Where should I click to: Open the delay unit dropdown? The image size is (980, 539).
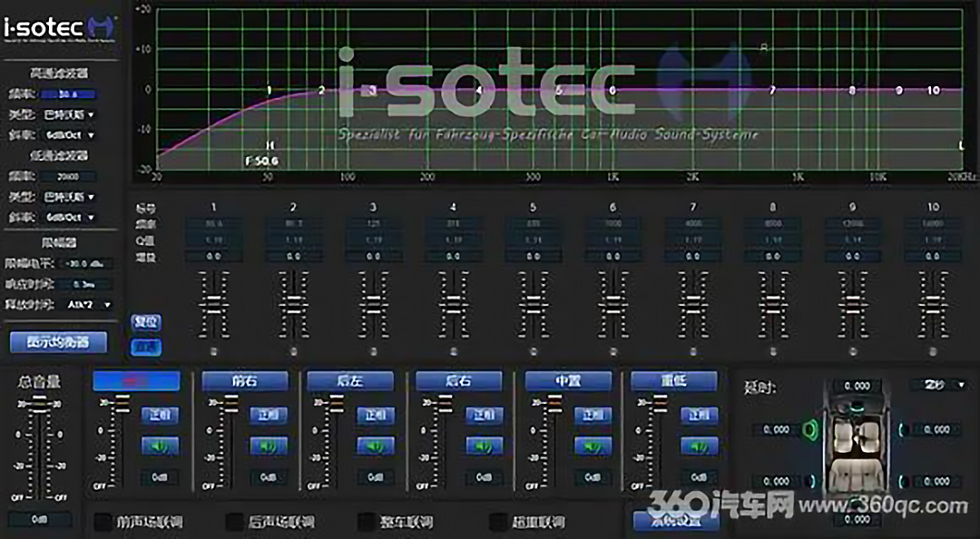pyautogui.click(x=939, y=385)
